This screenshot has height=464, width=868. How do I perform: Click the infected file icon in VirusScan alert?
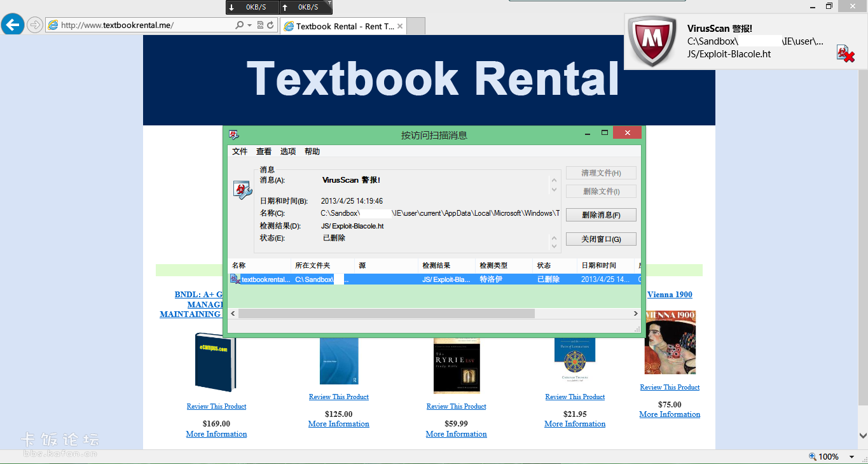coord(845,53)
